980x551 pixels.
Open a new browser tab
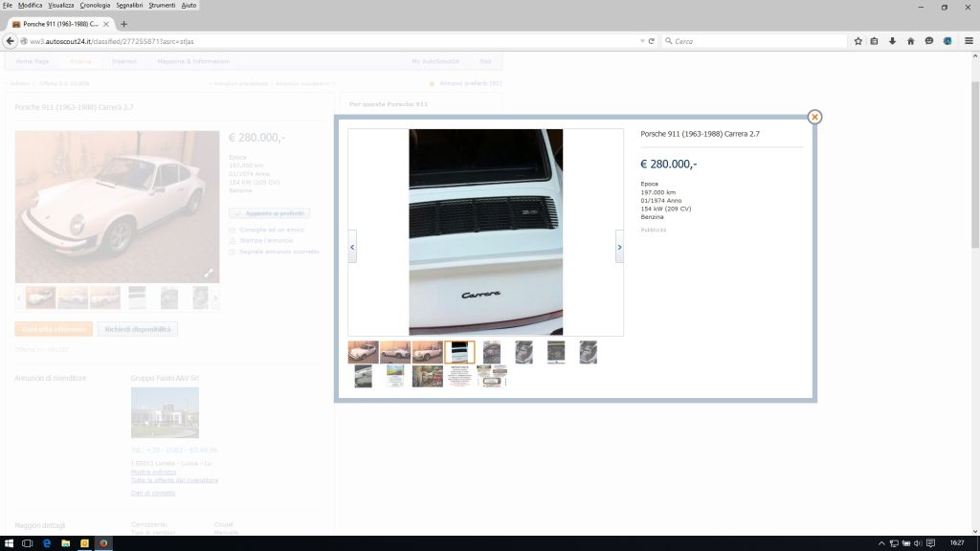click(x=123, y=24)
